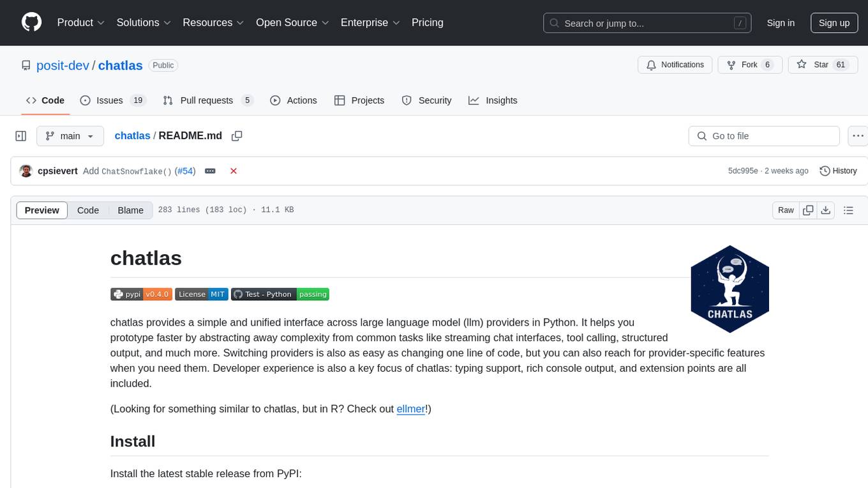The height and width of the screenshot is (488, 868).
Task: Click the Sign in link
Action: coord(781,23)
